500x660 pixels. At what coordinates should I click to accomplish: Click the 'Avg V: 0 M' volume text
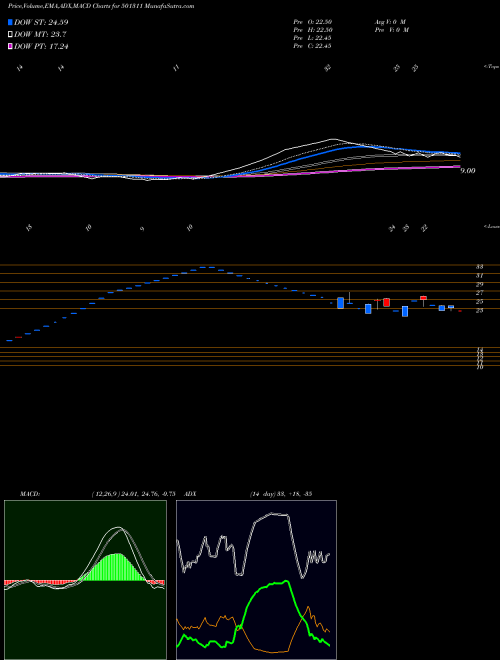click(391, 22)
